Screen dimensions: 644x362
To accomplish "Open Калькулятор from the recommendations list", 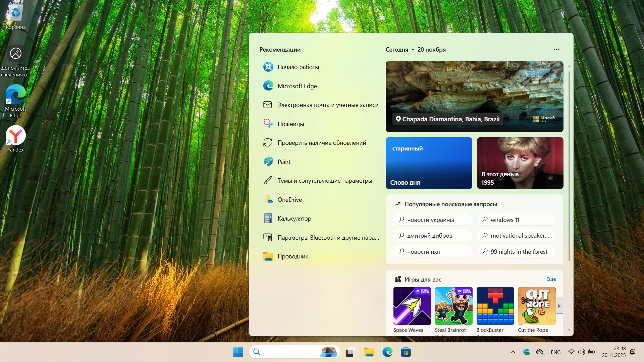I will [294, 219].
